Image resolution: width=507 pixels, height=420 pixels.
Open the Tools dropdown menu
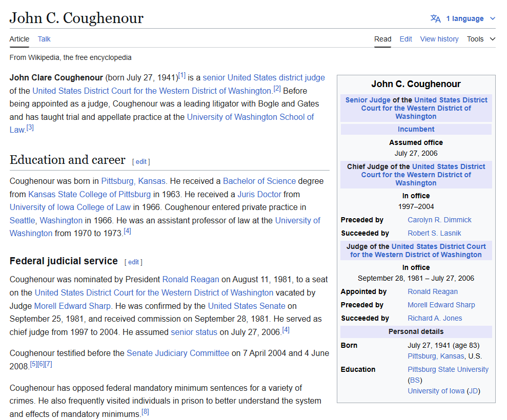coord(481,39)
